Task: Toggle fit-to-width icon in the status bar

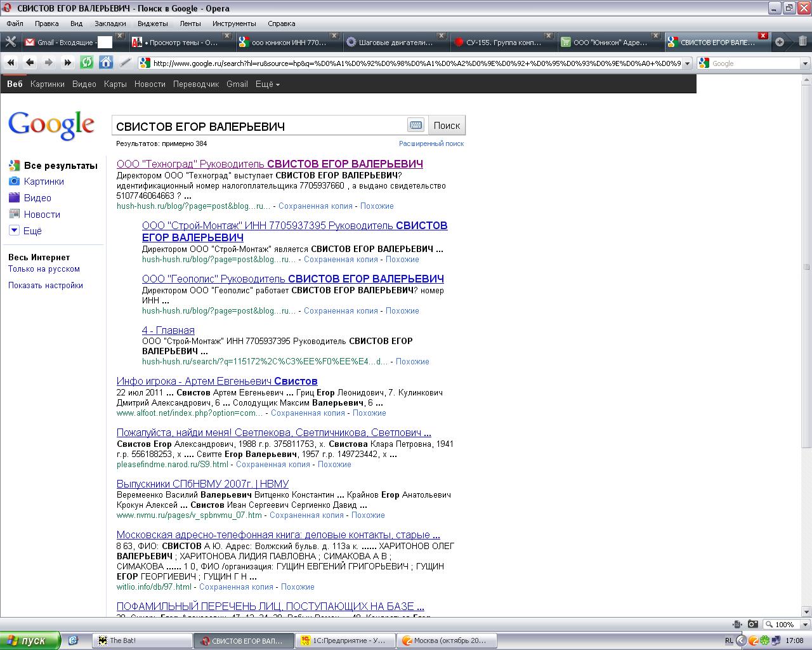Action: click(x=737, y=624)
